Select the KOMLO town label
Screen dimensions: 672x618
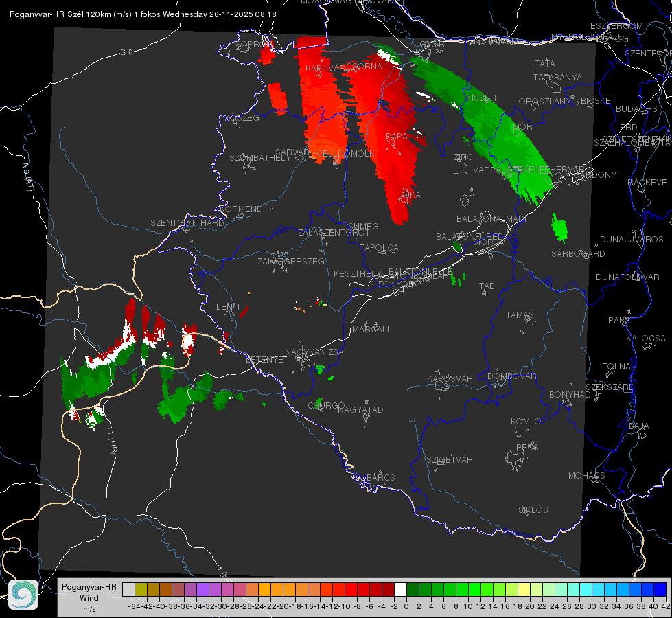(525, 422)
